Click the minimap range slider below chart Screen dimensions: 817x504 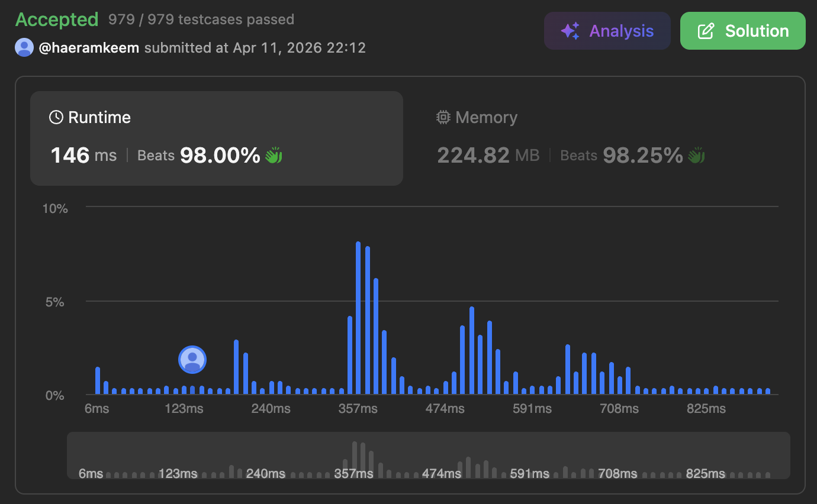pyautogui.click(x=428, y=455)
